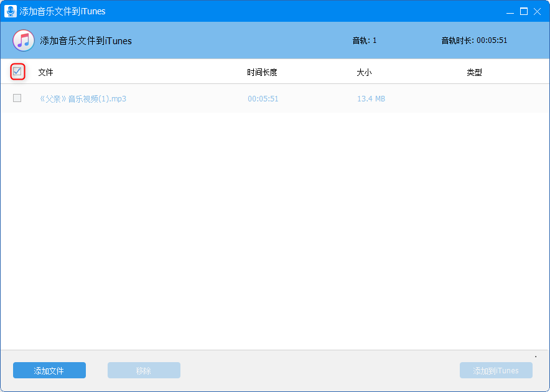
Task: Click the 添加到iTunes button
Action: point(496,370)
